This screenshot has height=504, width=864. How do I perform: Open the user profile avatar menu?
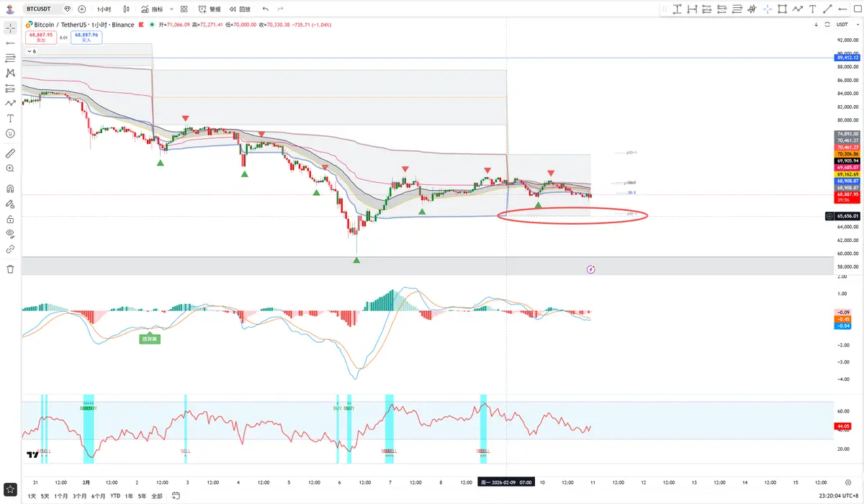pyautogui.click(x=9, y=9)
